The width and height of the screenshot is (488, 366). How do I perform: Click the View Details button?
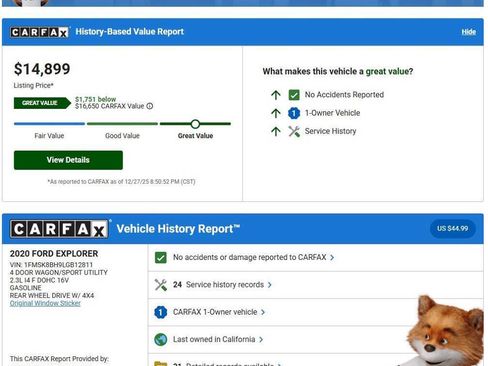coord(68,160)
